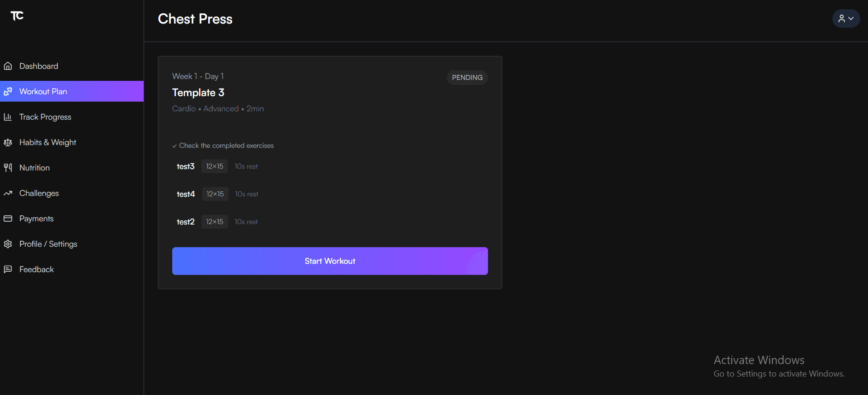
Task: Click the Track Progress chart icon
Action: [8, 117]
